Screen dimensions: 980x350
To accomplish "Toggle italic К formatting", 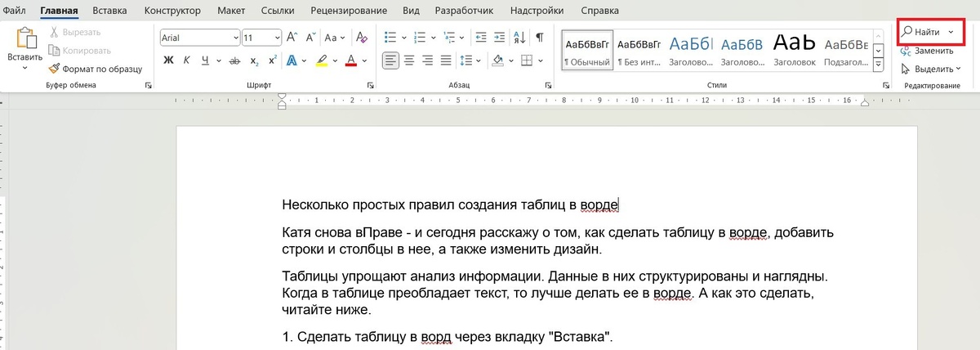I will pyautogui.click(x=186, y=61).
